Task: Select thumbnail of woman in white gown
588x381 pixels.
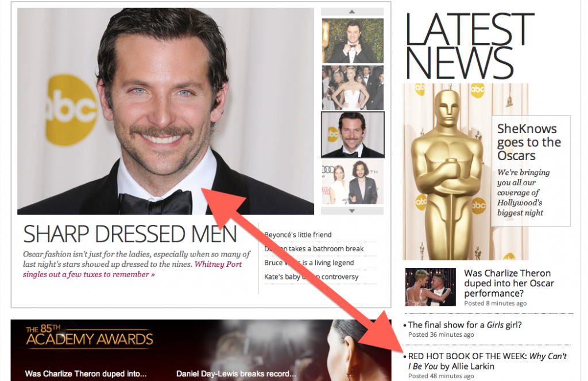Action: point(352,88)
